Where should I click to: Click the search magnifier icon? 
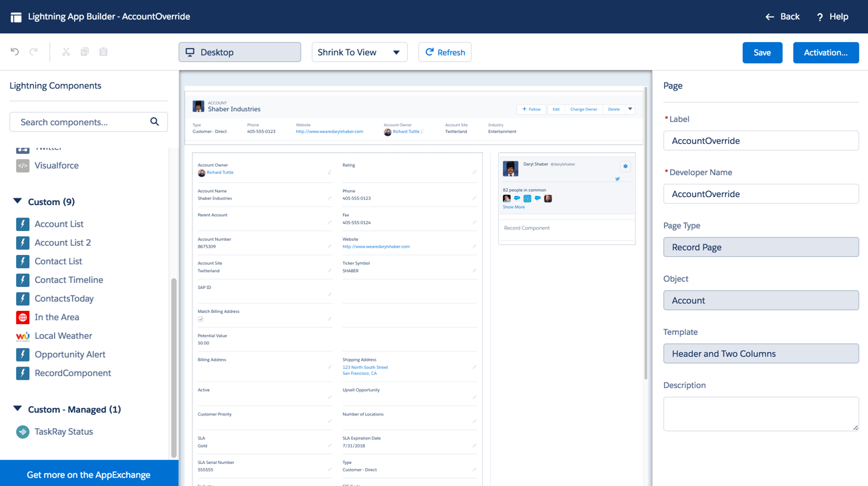pos(155,122)
